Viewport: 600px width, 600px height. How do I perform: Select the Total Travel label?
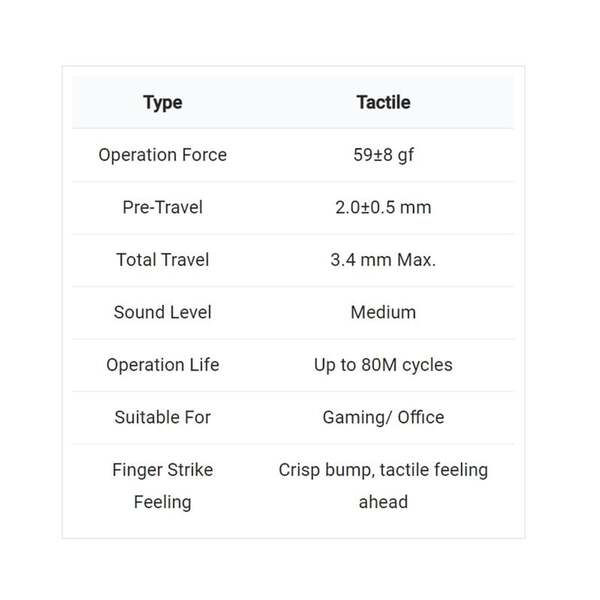coord(163,260)
